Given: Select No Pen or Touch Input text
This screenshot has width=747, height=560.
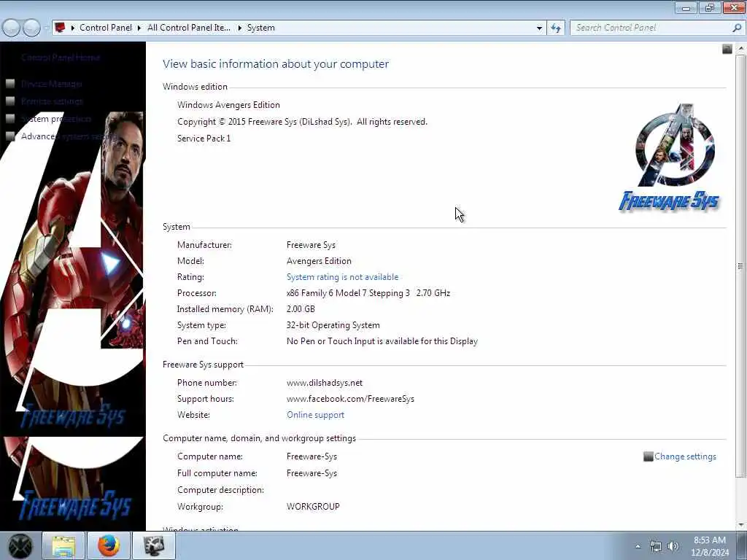Looking at the screenshot, I should click(x=382, y=341).
